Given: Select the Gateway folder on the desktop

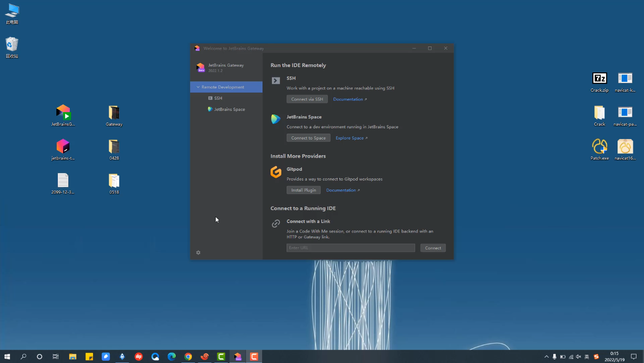Looking at the screenshot, I should [x=114, y=115].
